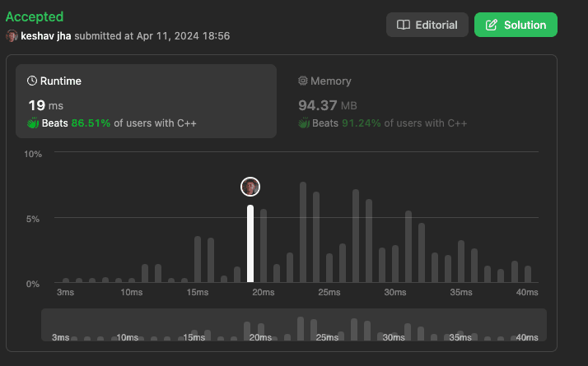Click the chip icon beside Memory
The image size is (588, 366).
coord(303,81)
